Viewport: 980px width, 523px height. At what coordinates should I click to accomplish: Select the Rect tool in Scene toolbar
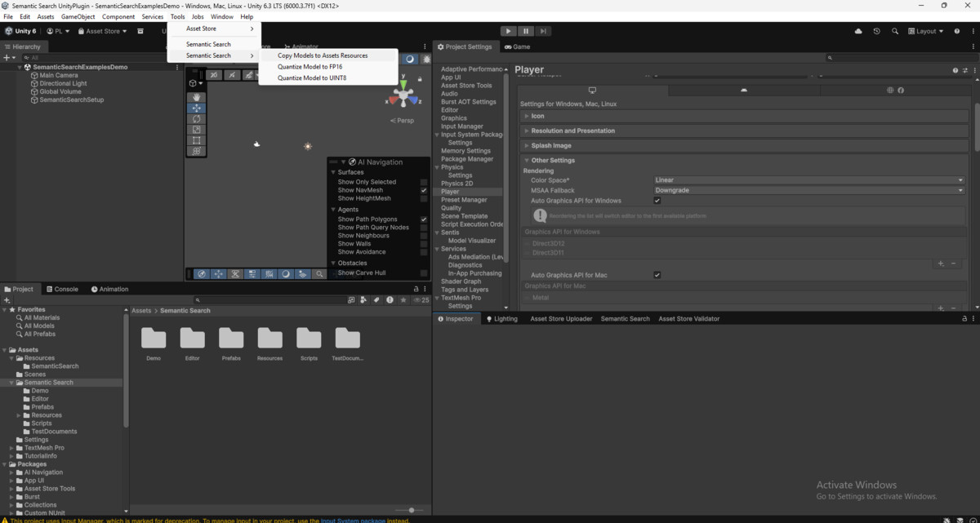click(x=196, y=140)
